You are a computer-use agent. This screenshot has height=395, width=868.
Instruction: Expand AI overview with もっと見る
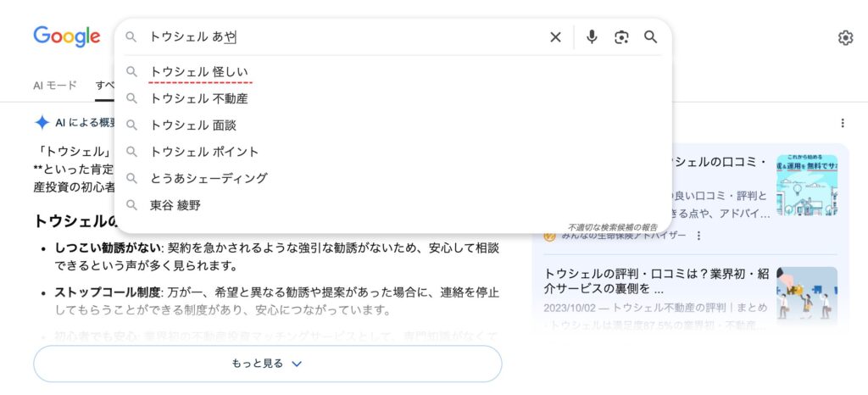[267, 364]
